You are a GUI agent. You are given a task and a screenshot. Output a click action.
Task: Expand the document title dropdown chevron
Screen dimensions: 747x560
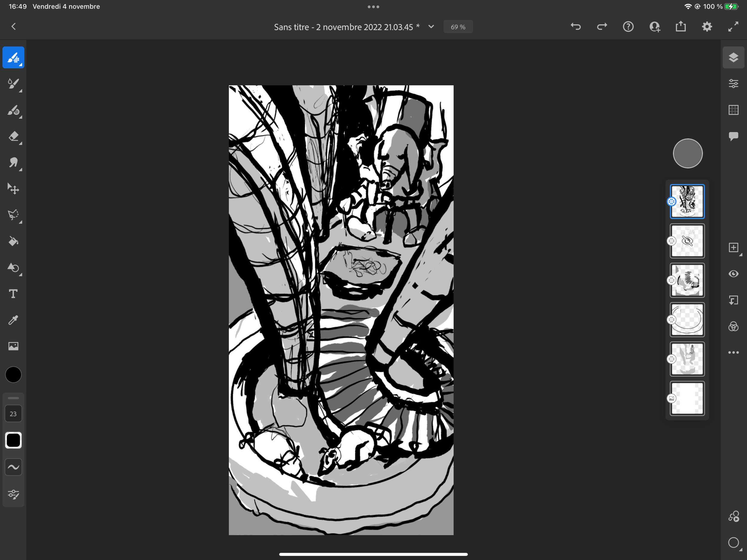pos(431,27)
